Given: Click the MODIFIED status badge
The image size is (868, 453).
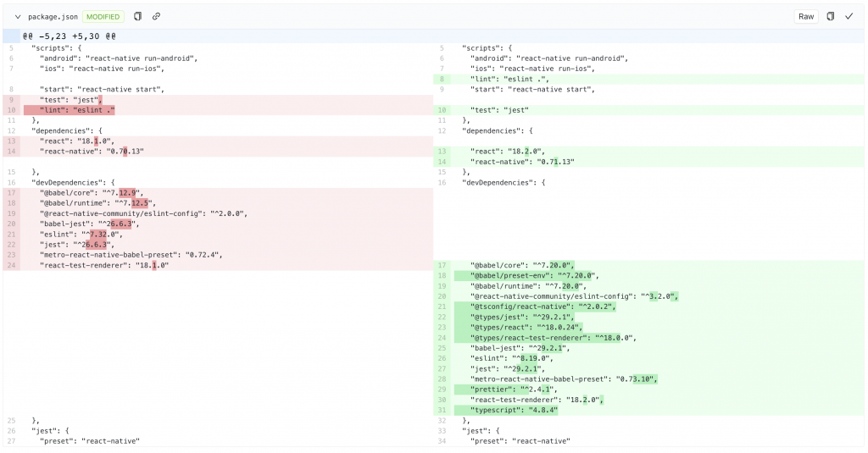Looking at the screenshot, I should (x=103, y=17).
